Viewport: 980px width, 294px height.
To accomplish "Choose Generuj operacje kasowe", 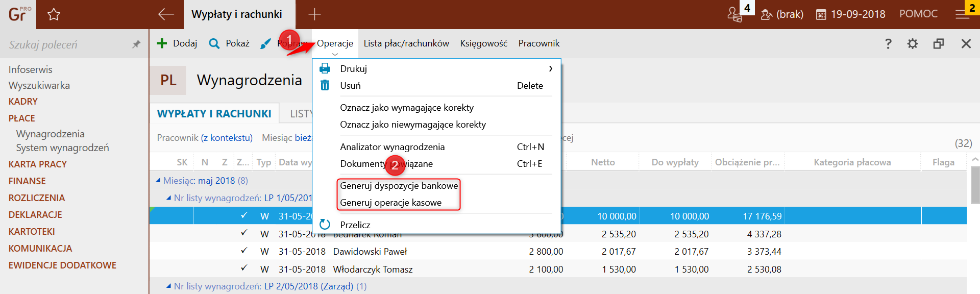I will (x=391, y=203).
